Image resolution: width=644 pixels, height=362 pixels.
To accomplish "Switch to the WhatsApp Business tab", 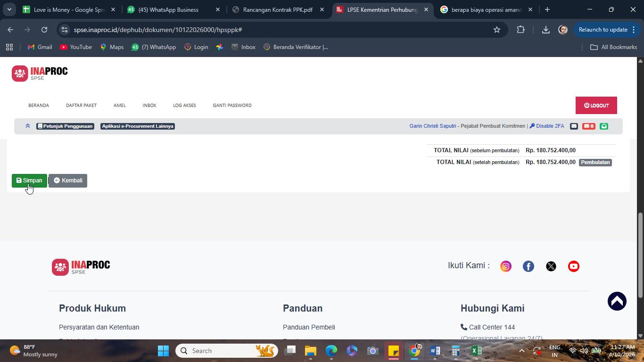I will [x=174, y=9].
